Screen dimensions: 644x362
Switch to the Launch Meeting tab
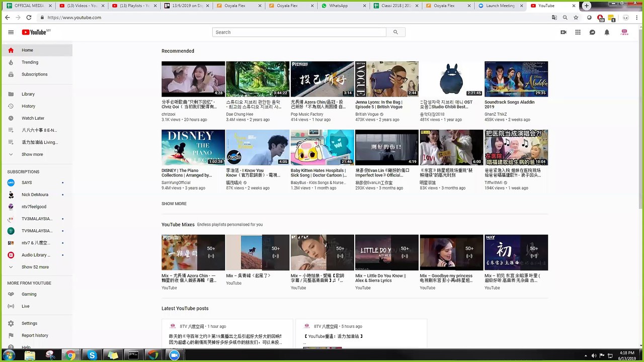(500, 6)
